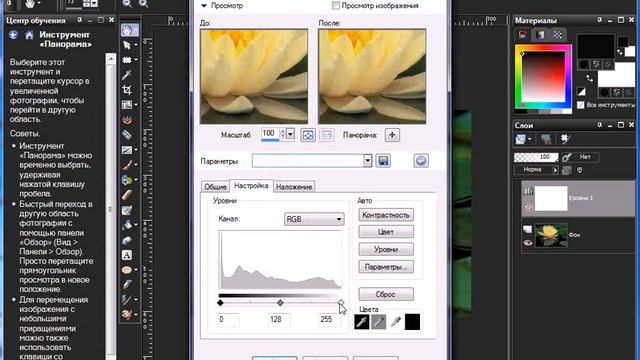Open the Pick tool flyout arrow

[x=136, y=45]
